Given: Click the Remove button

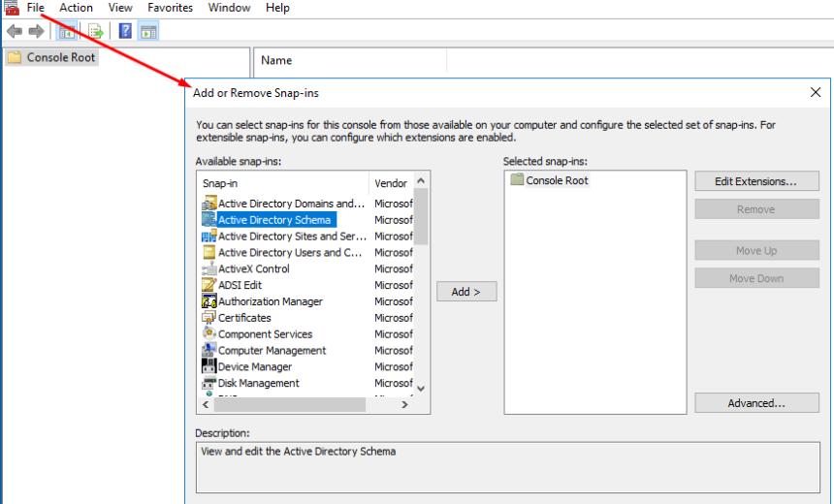Looking at the screenshot, I should [x=756, y=209].
